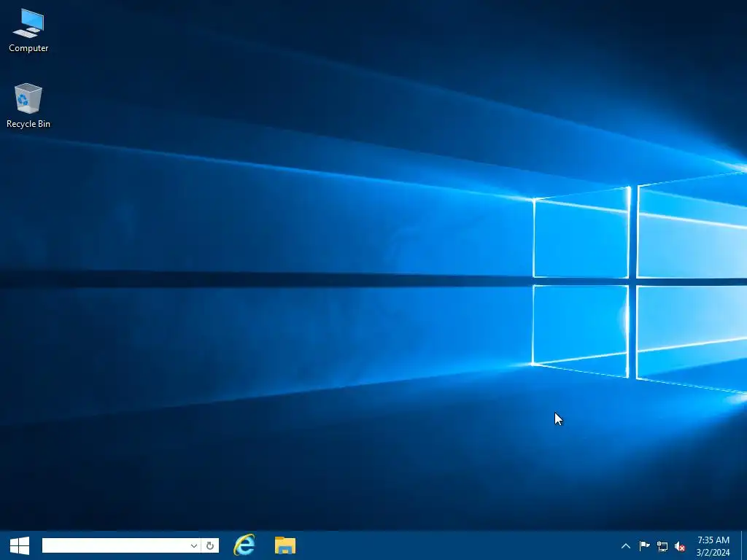Viewport: 747px width, 560px height.
Task: Select the Computer desktop icon
Action: point(28,31)
